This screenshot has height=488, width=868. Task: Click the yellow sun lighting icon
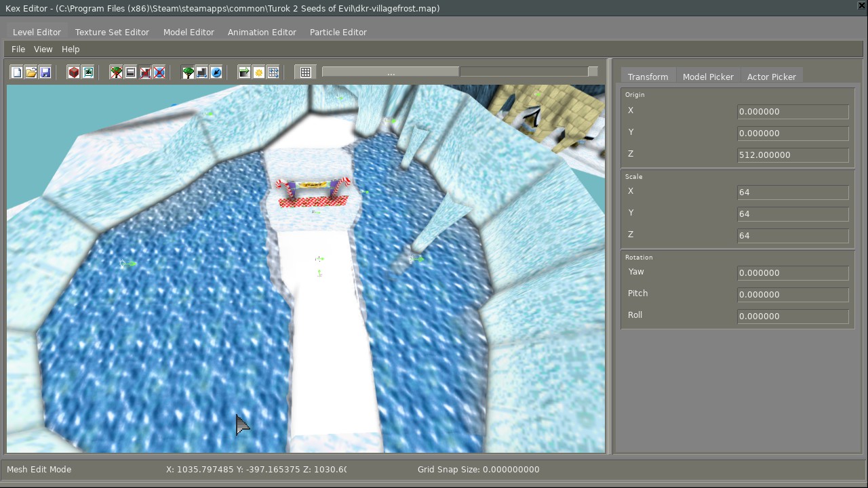259,73
